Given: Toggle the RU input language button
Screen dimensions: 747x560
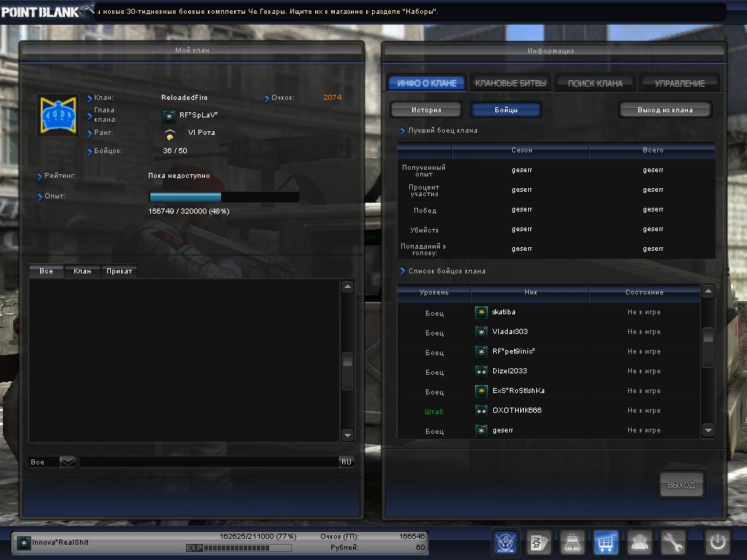Looking at the screenshot, I should pyautogui.click(x=347, y=462).
